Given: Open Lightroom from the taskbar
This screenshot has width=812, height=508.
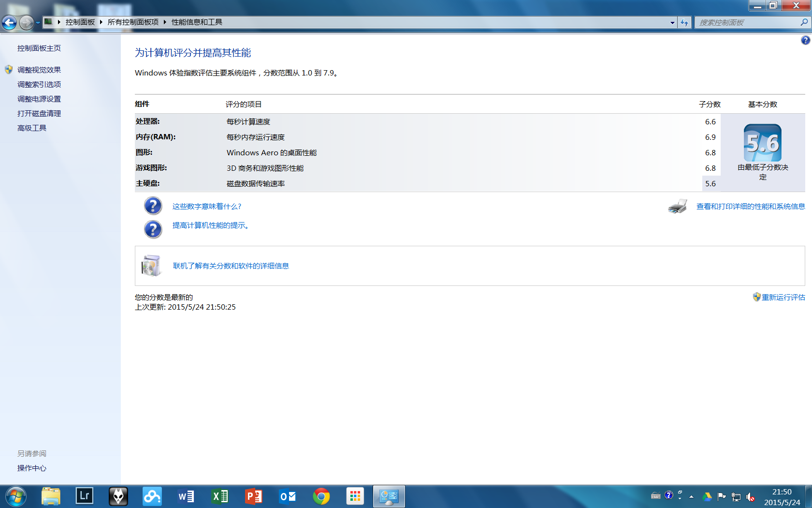Looking at the screenshot, I should 85,496.
